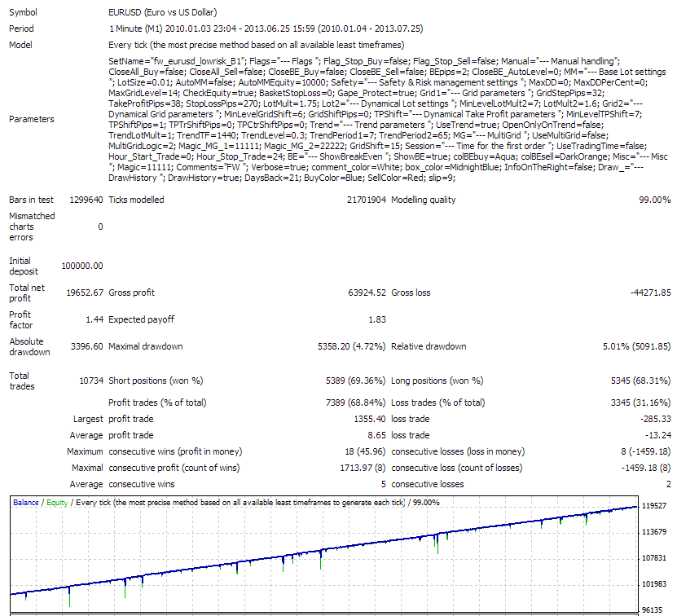Click the Profit trades (% of total) label

(x=157, y=403)
